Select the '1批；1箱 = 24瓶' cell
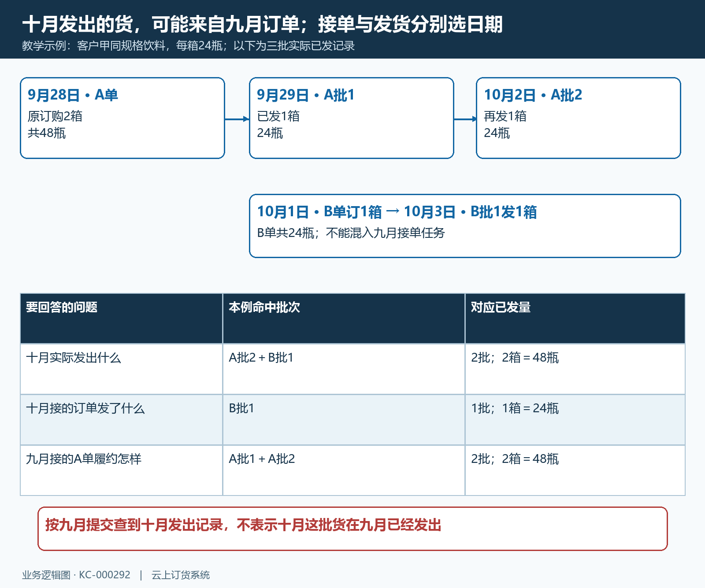The height and width of the screenshot is (588, 705). click(x=575, y=420)
